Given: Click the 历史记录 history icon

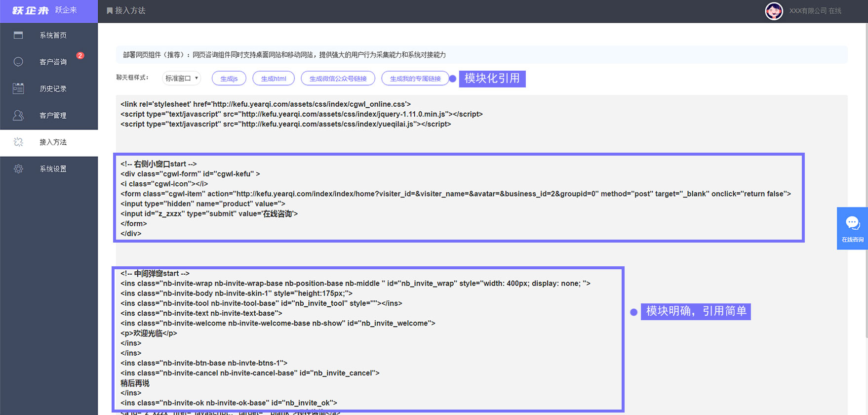Looking at the screenshot, I should click(18, 88).
